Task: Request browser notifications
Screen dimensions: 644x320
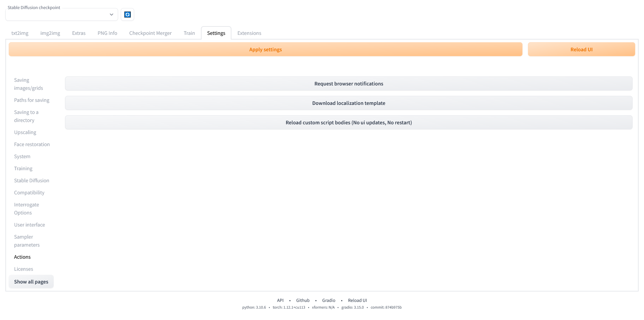Action: (x=348, y=83)
